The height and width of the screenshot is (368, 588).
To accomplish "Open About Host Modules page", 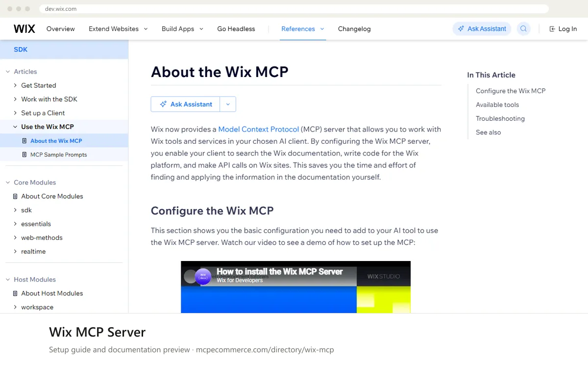I will pyautogui.click(x=52, y=293).
